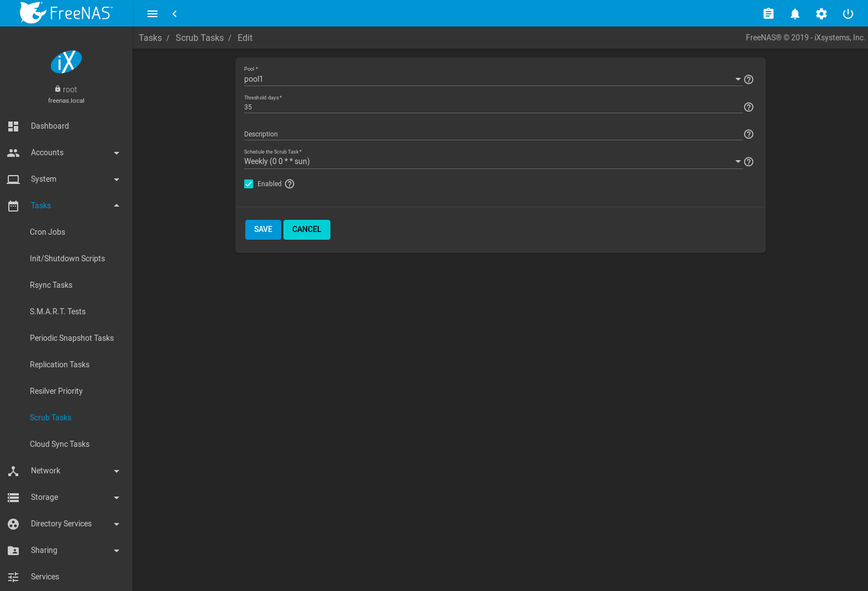This screenshot has width=868, height=591.
Task: Click the CANCEL button
Action: [307, 230]
